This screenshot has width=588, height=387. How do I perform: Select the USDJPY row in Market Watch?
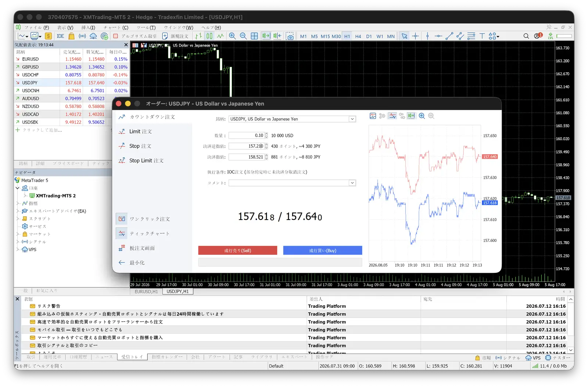71,83
